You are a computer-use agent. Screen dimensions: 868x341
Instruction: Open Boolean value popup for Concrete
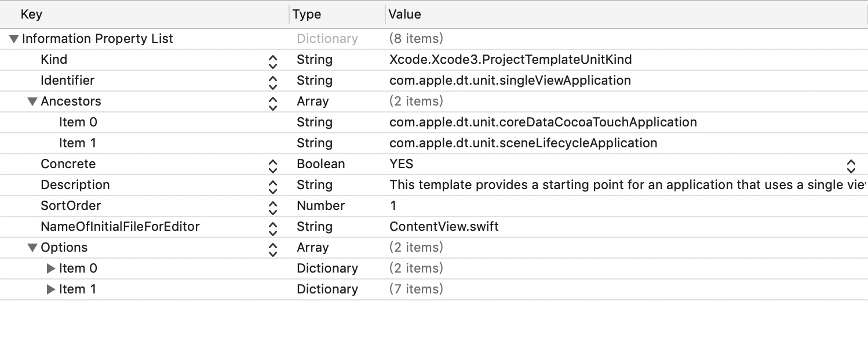[851, 165]
